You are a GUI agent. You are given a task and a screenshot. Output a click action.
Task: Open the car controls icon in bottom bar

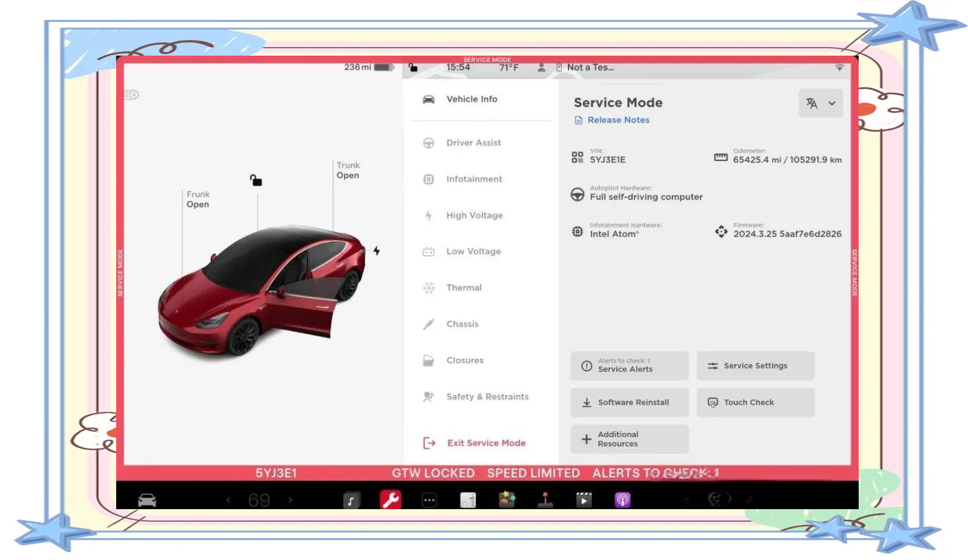[x=147, y=500]
